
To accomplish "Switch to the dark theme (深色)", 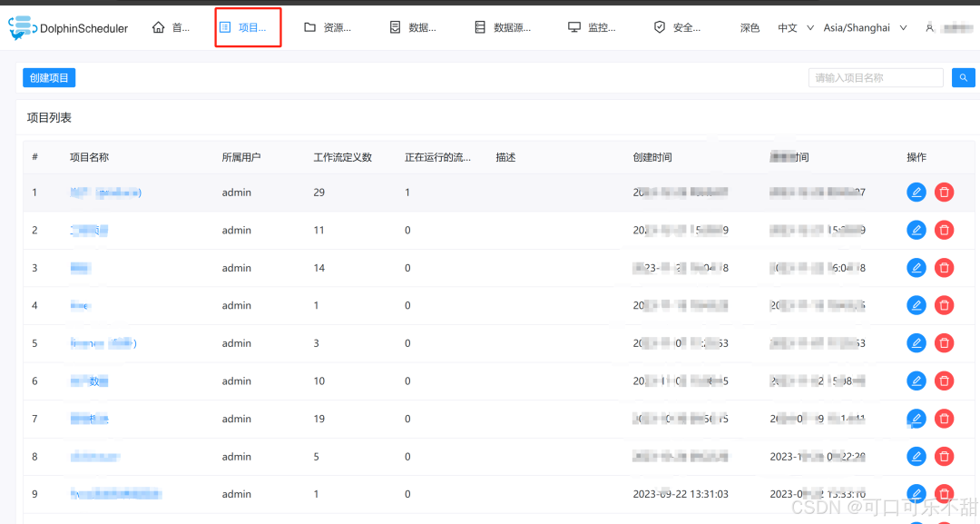I will click(x=750, y=27).
